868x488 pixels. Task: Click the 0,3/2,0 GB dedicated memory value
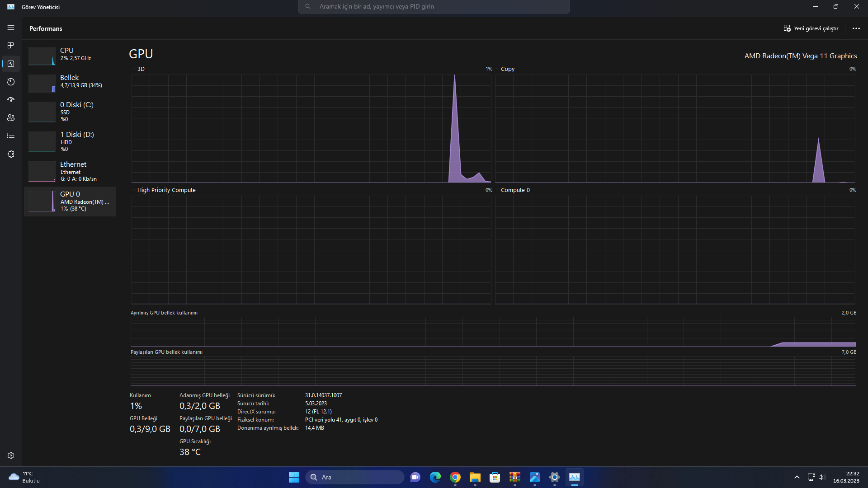click(199, 406)
